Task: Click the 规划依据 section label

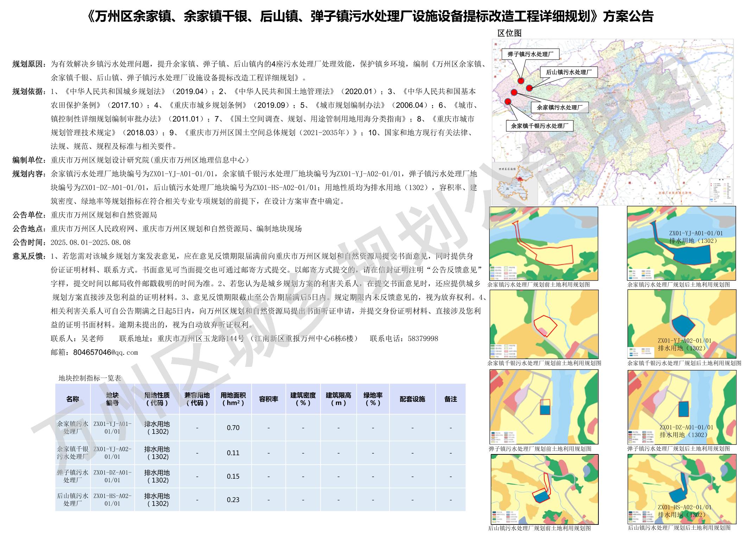Action: tap(30, 92)
